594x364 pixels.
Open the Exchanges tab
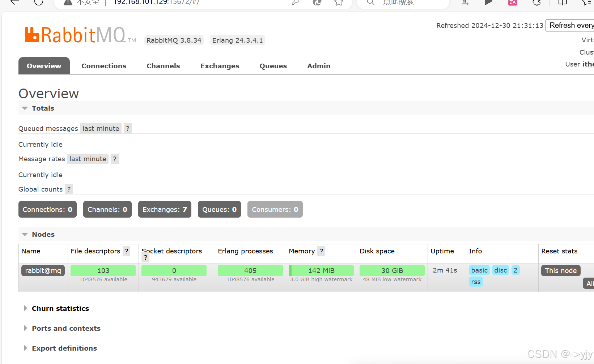pyautogui.click(x=220, y=66)
